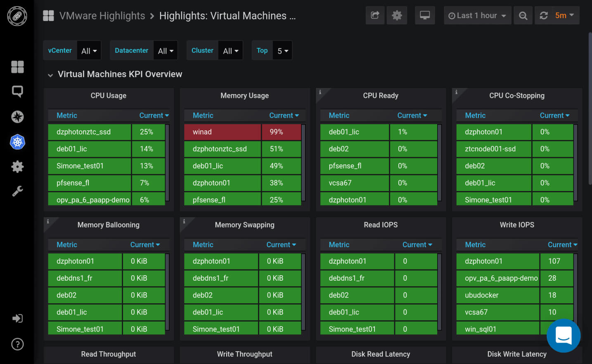
Task: Click opv_pa_6_paapp-demo in CPU Usage table
Action: point(93,200)
